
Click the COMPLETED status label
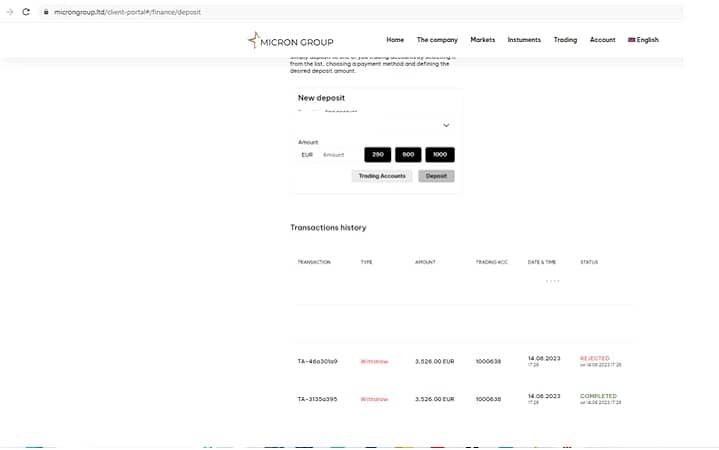point(598,396)
